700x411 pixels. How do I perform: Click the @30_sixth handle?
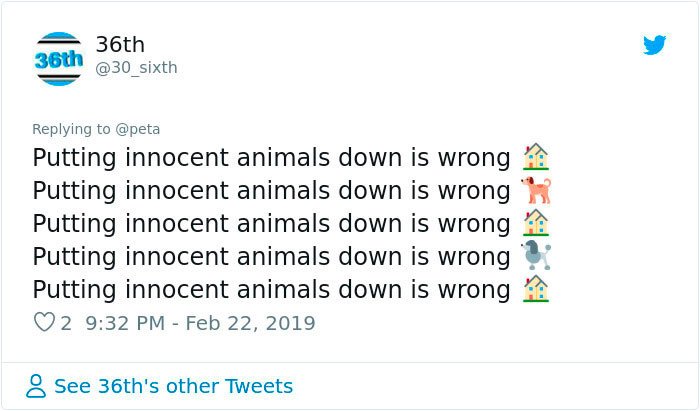point(136,68)
